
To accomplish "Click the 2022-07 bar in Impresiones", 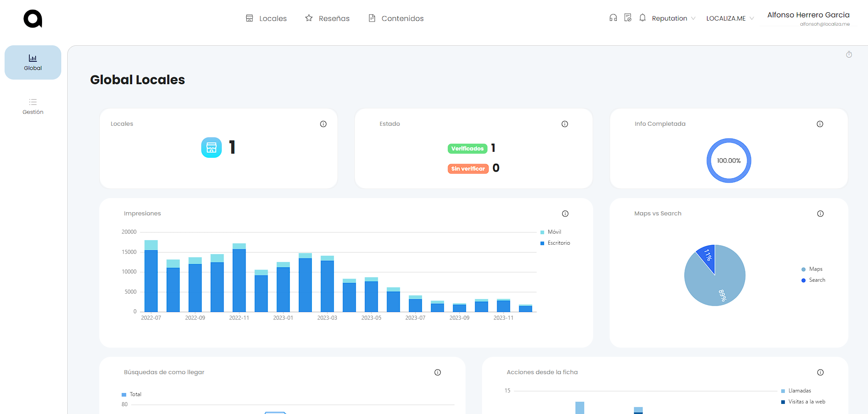I will [x=151, y=276].
